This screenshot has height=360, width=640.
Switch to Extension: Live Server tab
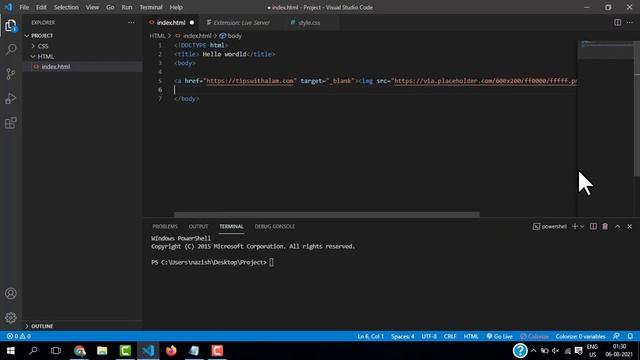(x=241, y=22)
